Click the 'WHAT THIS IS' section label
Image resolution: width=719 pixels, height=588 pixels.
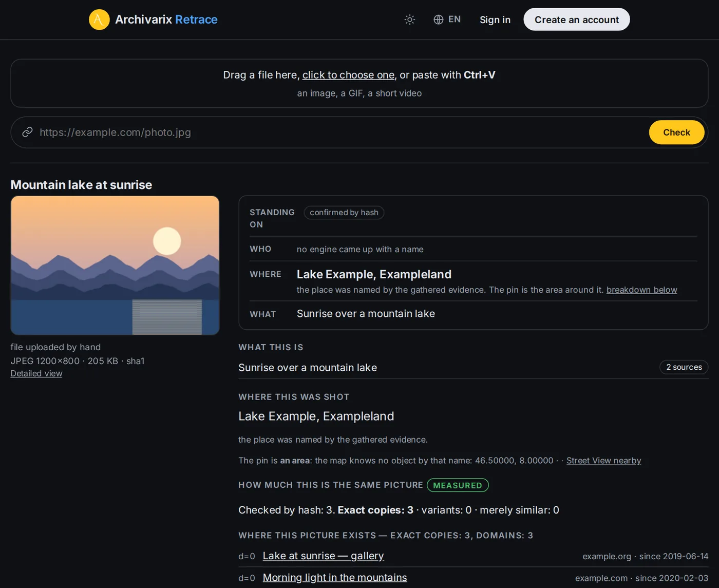271,347
